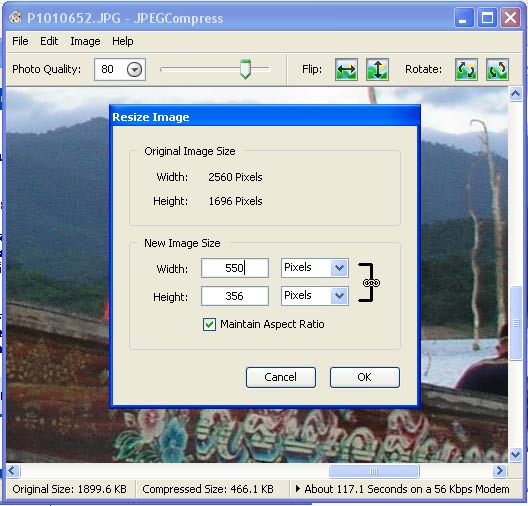Open the Image menu
Viewport: 528px width, 506px height.
(x=85, y=41)
